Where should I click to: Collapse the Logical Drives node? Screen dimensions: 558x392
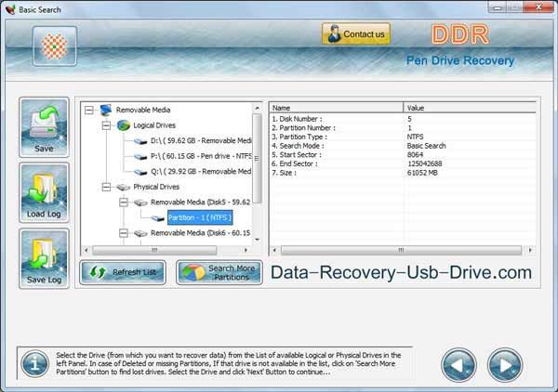(106, 125)
